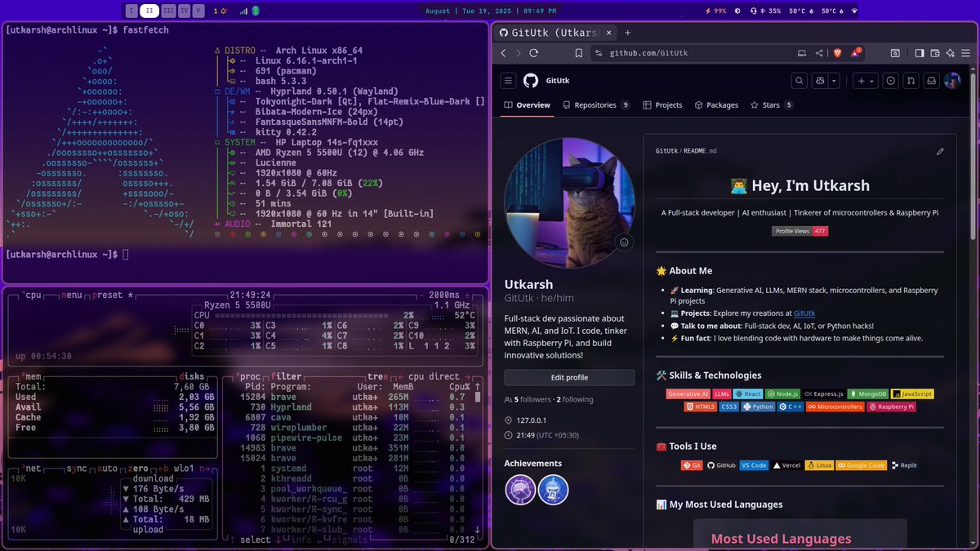This screenshot has height=551, width=980.
Task: Click the JavaScript skill badge
Action: [x=912, y=394]
